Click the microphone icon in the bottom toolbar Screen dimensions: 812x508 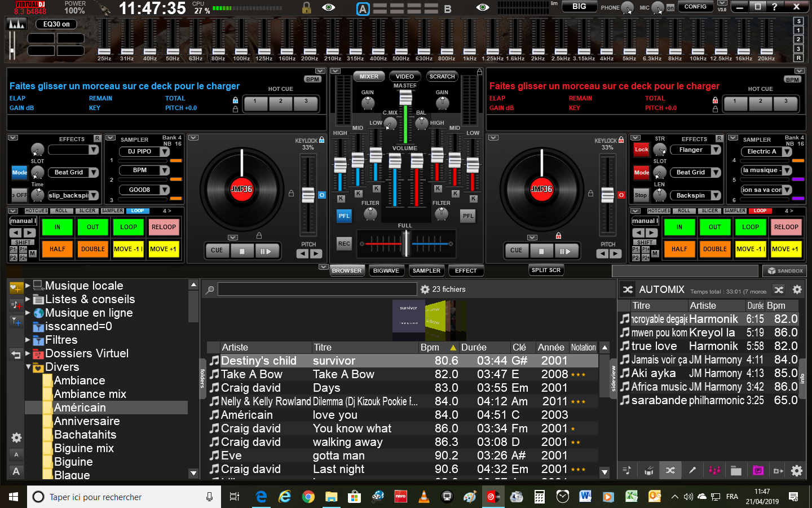click(692, 470)
